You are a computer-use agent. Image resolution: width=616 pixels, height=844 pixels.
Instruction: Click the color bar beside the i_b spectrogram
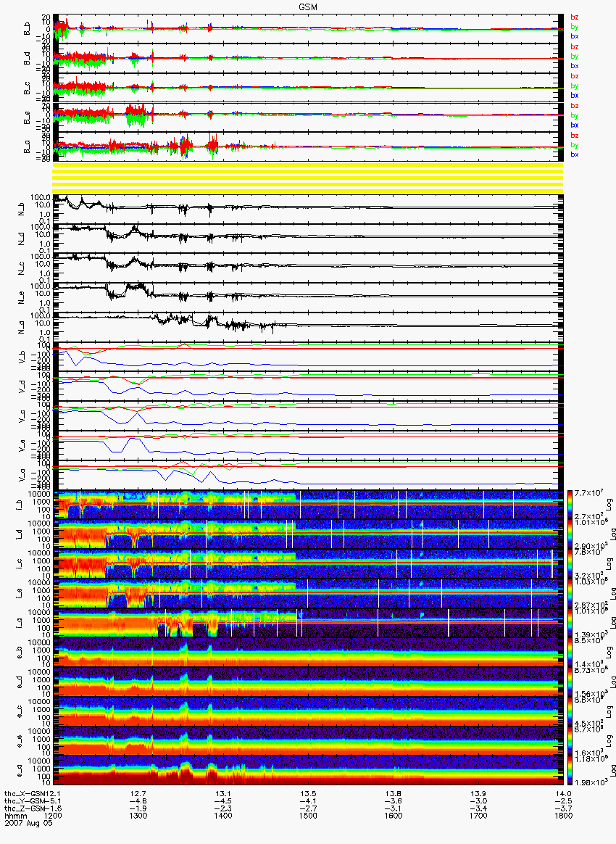tap(569, 505)
